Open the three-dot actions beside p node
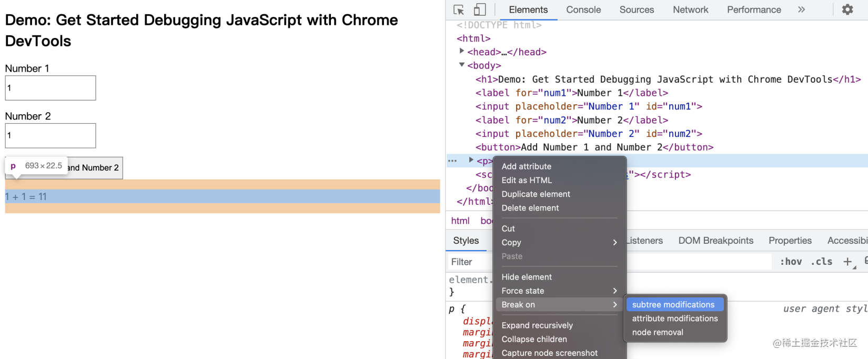868x359 pixels. pyautogui.click(x=452, y=161)
